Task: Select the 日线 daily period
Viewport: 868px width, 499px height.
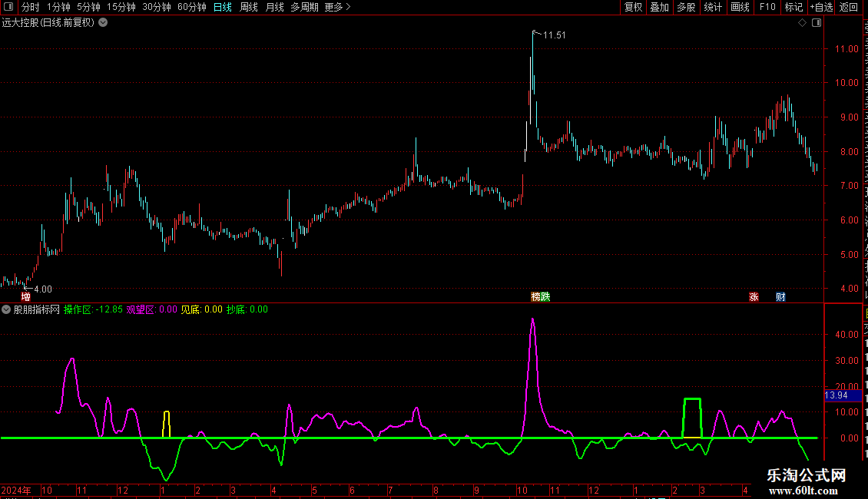Action: [223, 7]
